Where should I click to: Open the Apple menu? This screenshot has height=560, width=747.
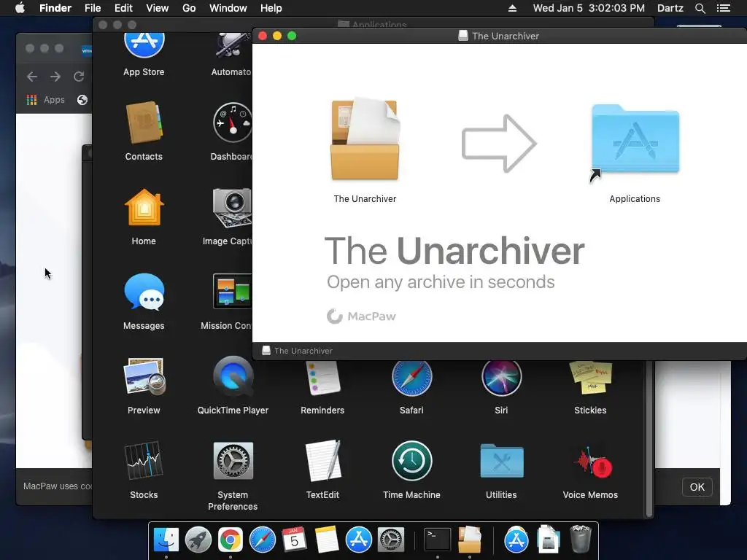pos(20,8)
